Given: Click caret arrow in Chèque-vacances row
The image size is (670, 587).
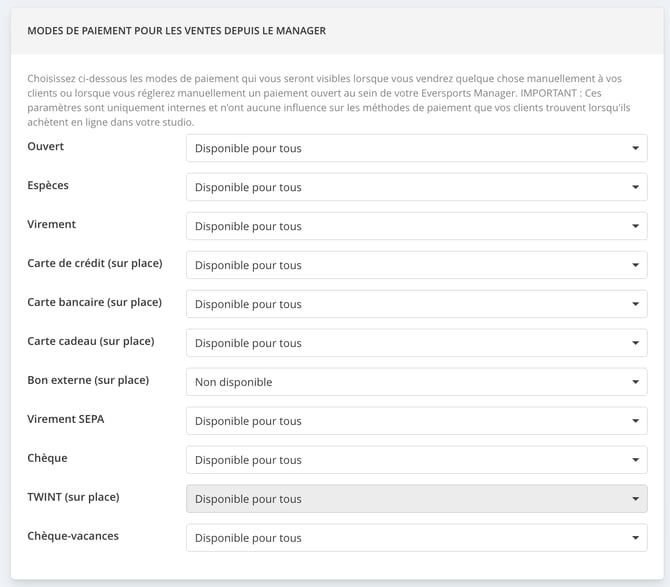Looking at the screenshot, I should (x=635, y=537).
